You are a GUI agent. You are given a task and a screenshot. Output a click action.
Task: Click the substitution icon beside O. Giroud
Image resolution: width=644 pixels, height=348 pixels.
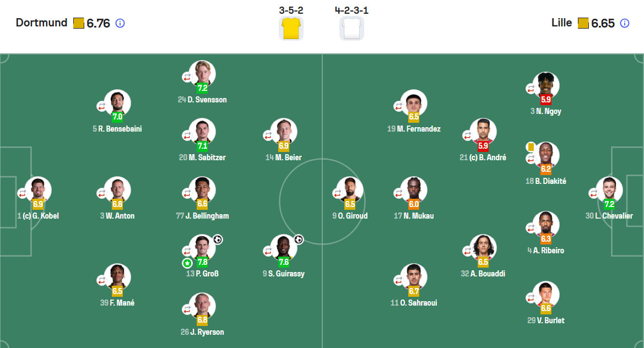pos(338,193)
